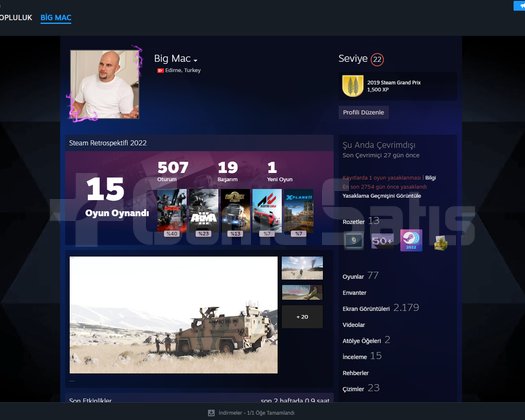Open the Seviye 22 level badge

(x=377, y=60)
